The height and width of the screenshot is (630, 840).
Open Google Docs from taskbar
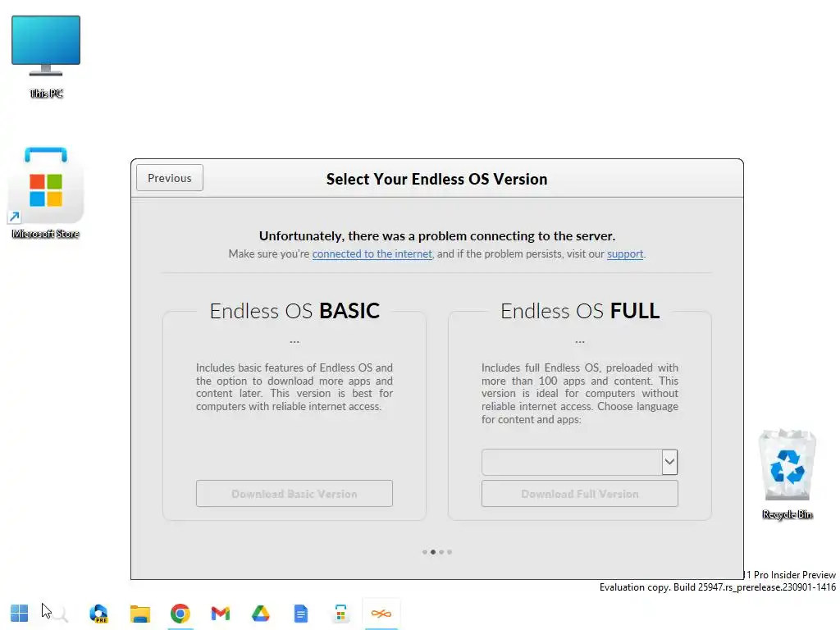[301, 614]
